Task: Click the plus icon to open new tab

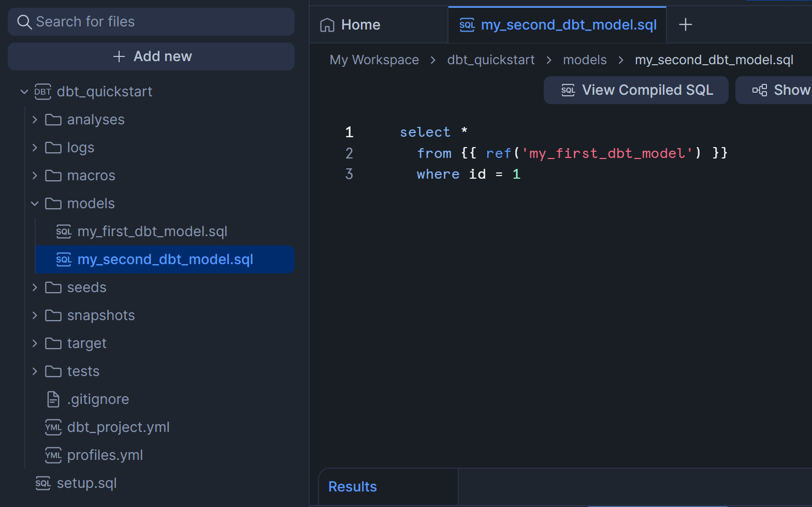Action: pyautogui.click(x=685, y=25)
